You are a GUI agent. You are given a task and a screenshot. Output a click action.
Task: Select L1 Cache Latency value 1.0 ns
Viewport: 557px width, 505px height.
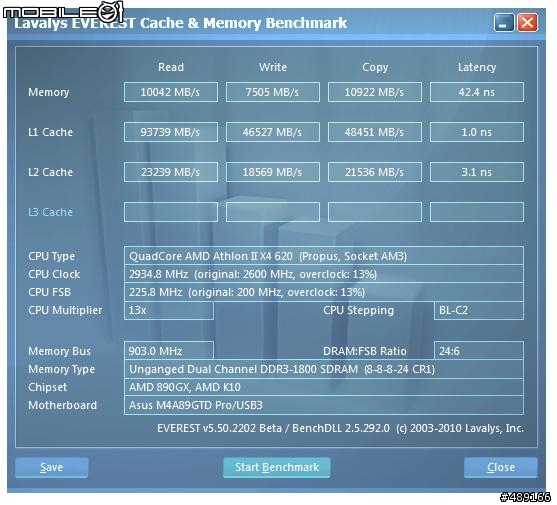point(477,132)
